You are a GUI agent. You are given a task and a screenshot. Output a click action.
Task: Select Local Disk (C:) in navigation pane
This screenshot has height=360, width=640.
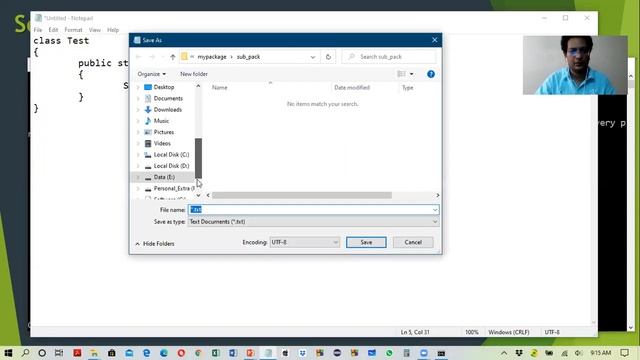click(x=171, y=154)
